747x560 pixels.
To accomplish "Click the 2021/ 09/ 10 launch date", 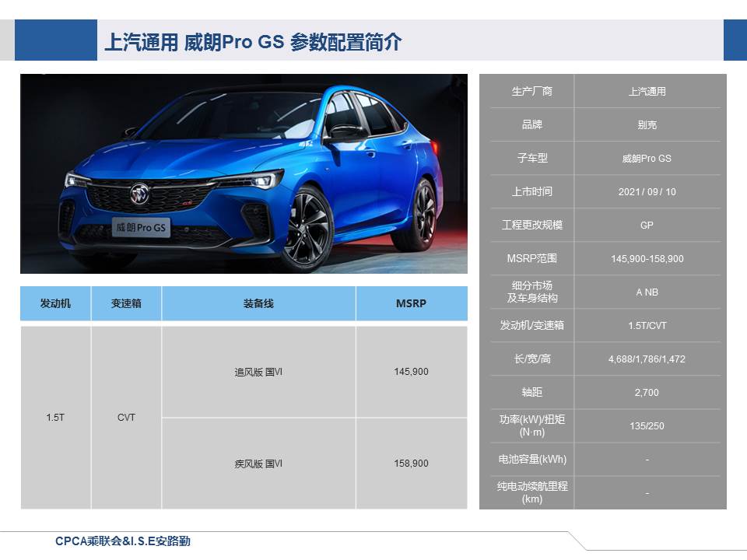I will [x=647, y=192].
